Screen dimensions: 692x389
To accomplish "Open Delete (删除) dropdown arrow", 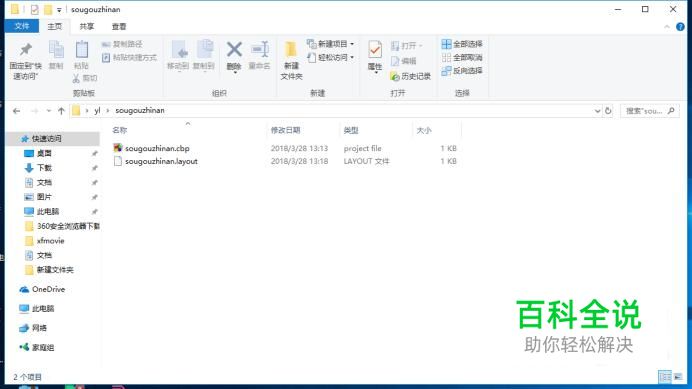I will [235, 73].
